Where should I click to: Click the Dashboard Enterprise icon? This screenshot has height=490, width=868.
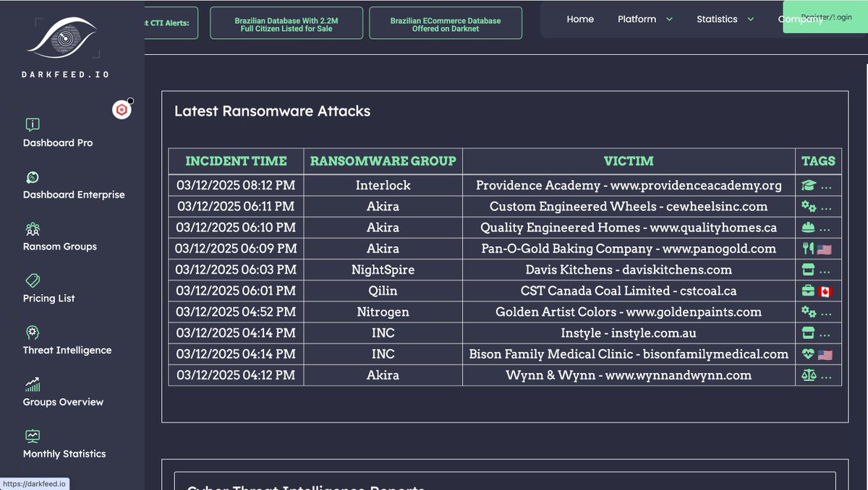(x=33, y=177)
